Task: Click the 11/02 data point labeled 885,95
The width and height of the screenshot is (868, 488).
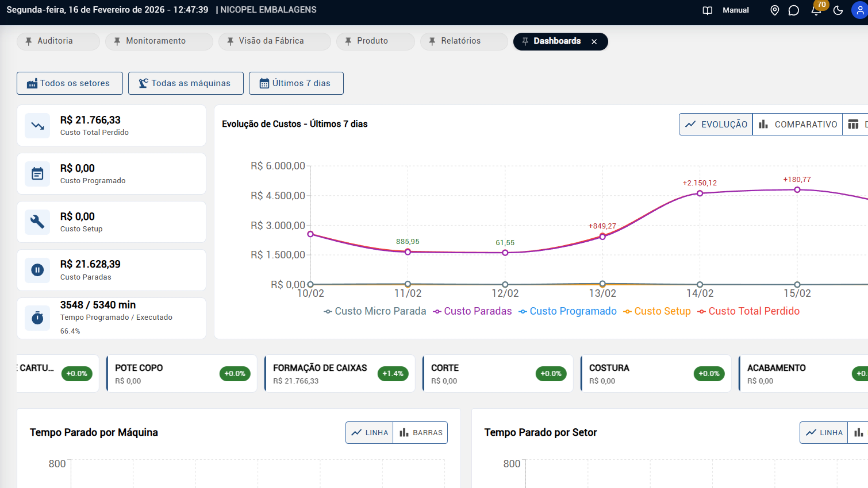Action: [408, 252]
